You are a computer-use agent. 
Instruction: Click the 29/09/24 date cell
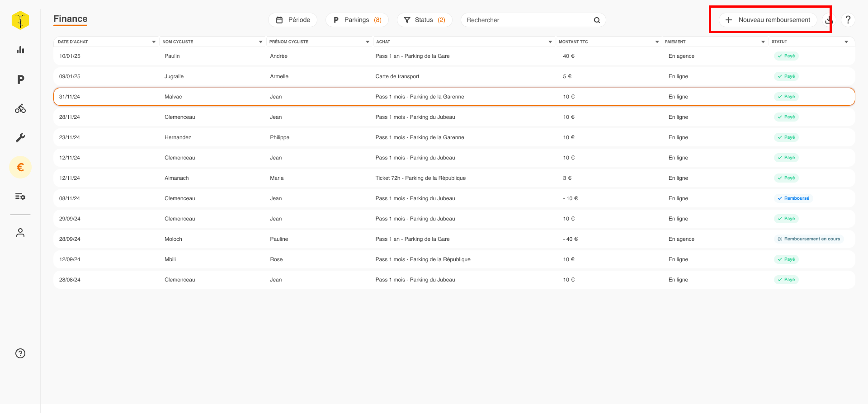[70, 219]
